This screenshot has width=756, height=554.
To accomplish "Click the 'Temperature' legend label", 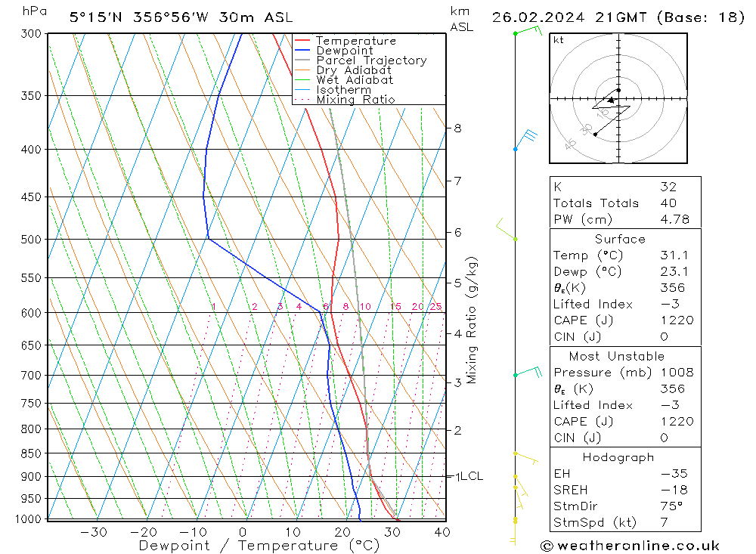I will (x=356, y=41).
